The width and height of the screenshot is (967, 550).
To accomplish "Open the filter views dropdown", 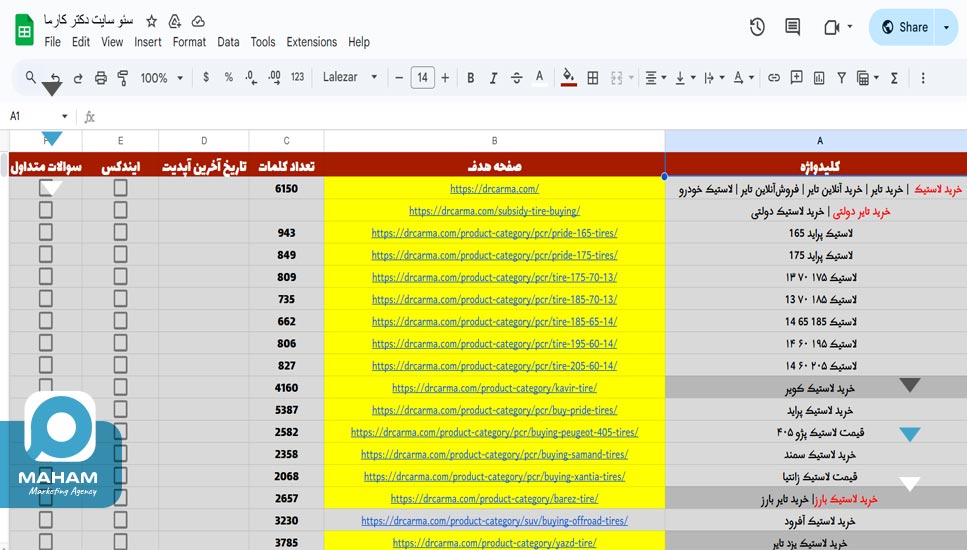I will [867, 78].
